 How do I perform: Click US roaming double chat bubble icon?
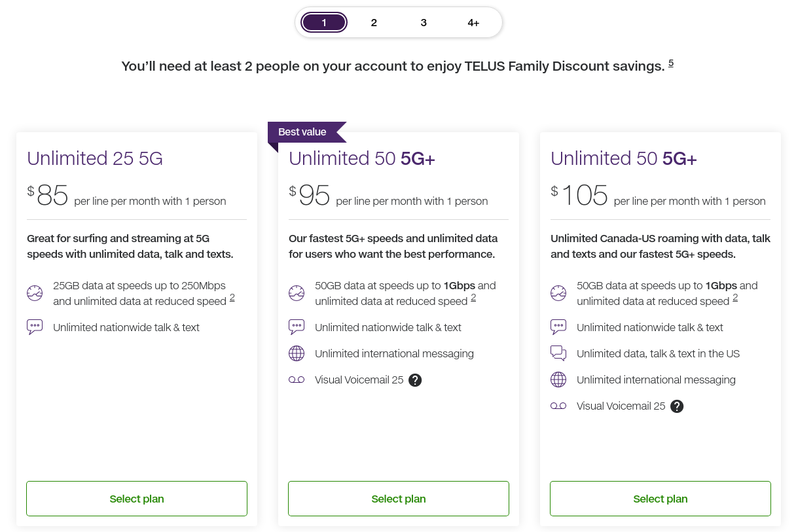pyautogui.click(x=558, y=353)
